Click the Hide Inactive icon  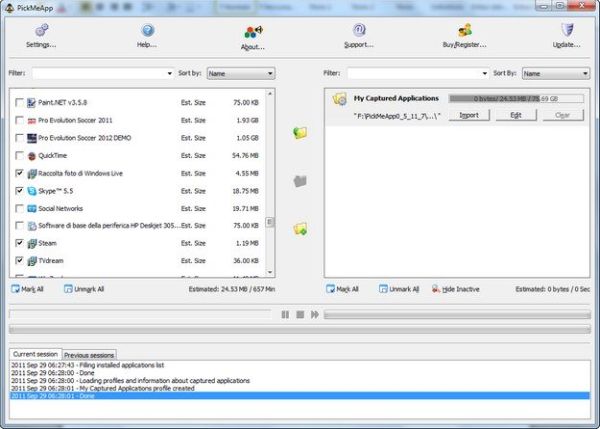click(x=435, y=289)
